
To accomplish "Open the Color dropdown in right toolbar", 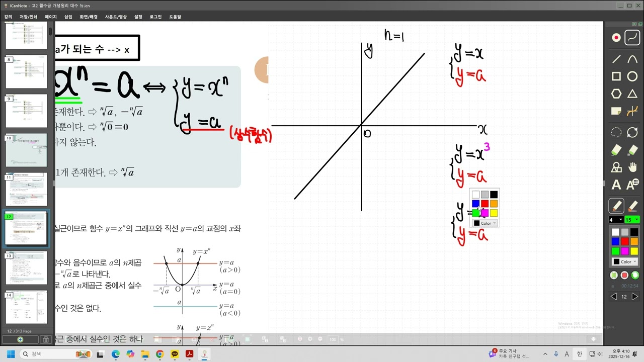I will point(625,261).
